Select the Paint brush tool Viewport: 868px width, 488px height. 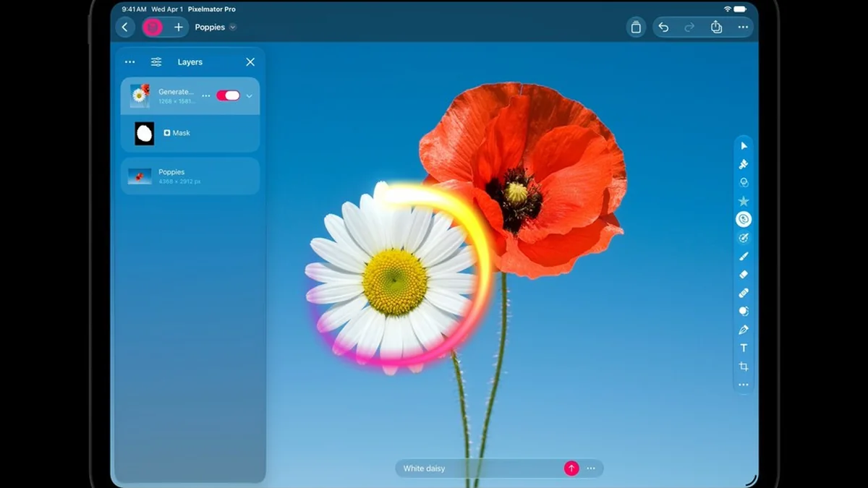click(x=744, y=256)
